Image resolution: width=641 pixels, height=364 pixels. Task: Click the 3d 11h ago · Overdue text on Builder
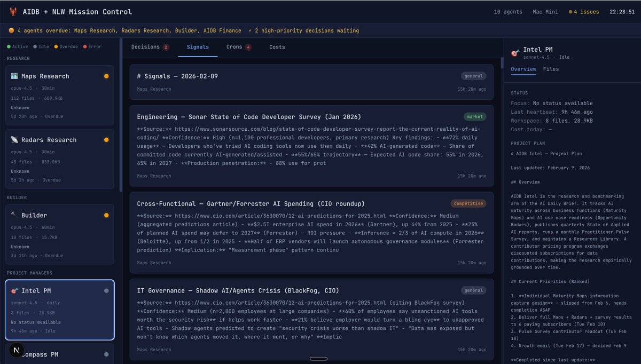pos(37,256)
